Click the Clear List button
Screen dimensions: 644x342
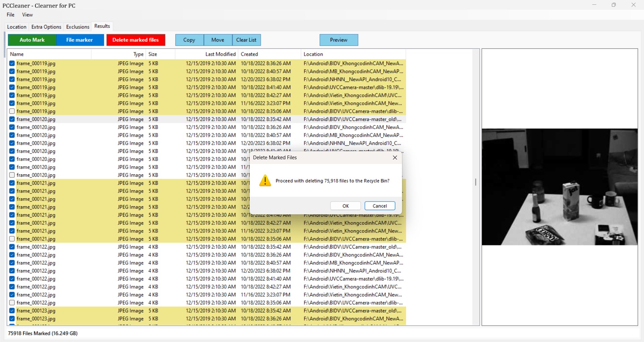pos(246,40)
